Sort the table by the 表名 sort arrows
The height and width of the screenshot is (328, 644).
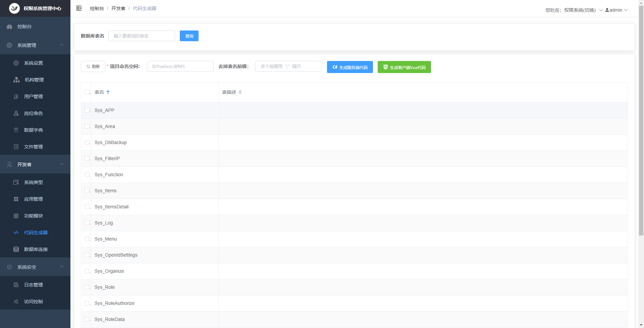tap(108, 92)
